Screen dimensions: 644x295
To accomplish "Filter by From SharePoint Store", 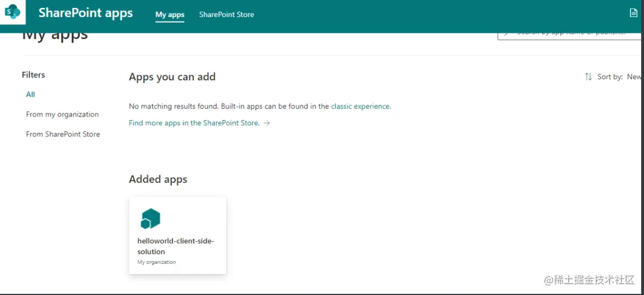I will (x=63, y=134).
